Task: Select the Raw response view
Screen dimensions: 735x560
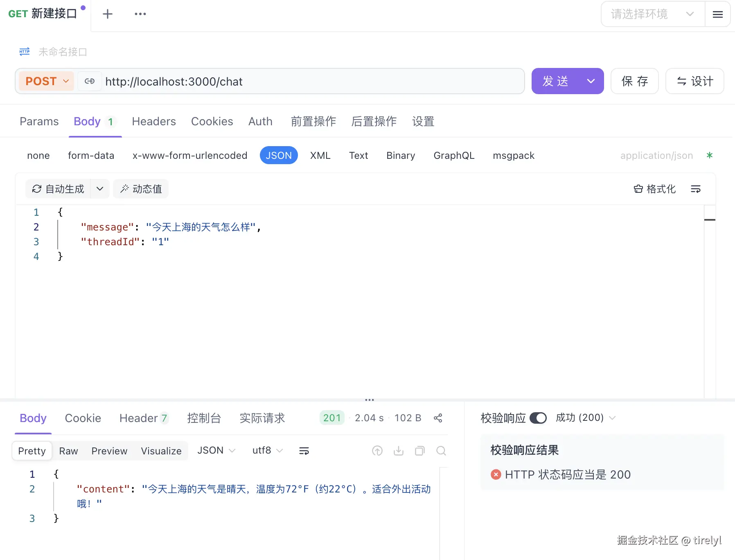Action: point(68,451)
